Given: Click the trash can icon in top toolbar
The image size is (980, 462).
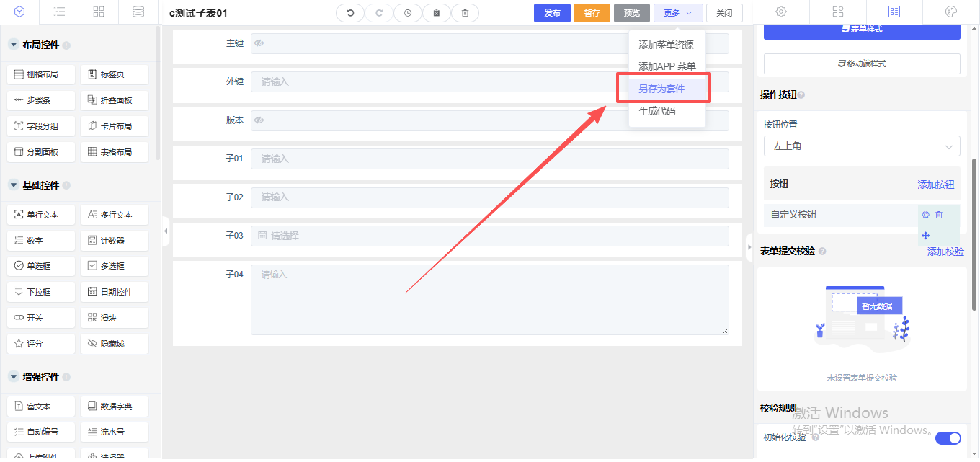Looking at the screenshot, I should [x=465, y=13].
